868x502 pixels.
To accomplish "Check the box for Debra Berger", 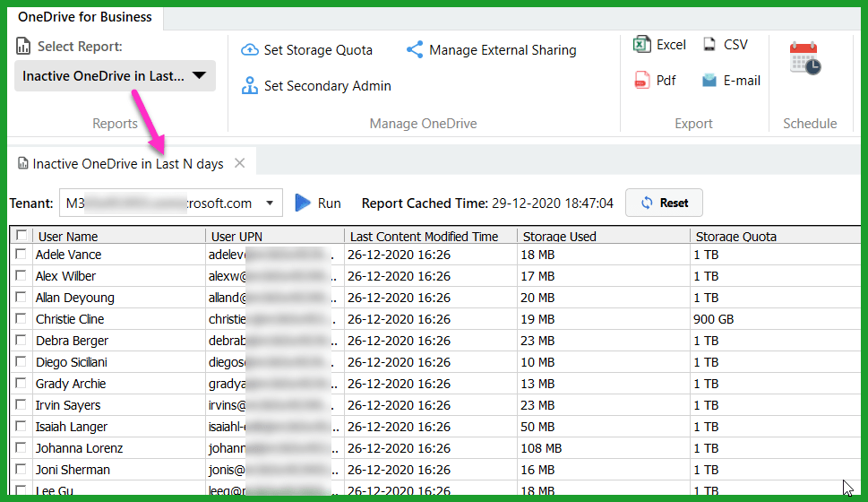I will (x=21, y=340).
